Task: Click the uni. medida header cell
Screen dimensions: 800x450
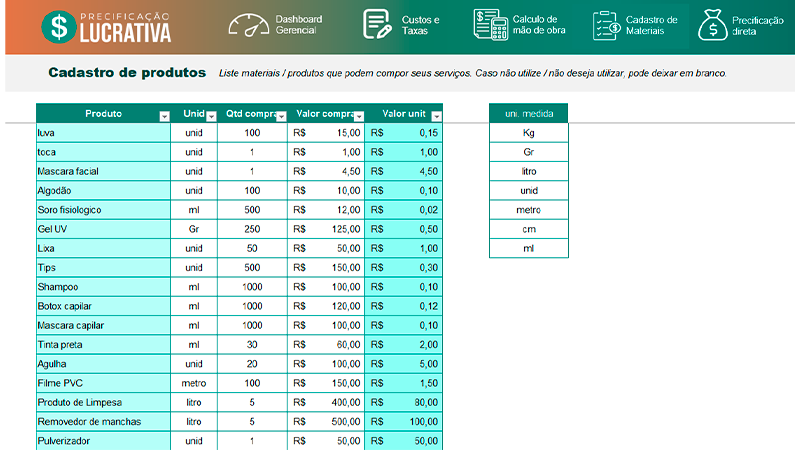Action: coord(529,113)
